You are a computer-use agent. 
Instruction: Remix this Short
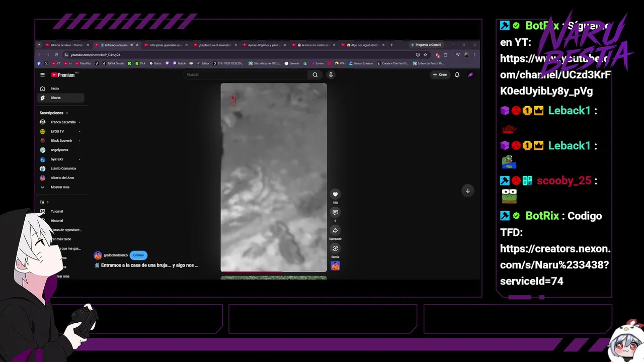[335, 248]
